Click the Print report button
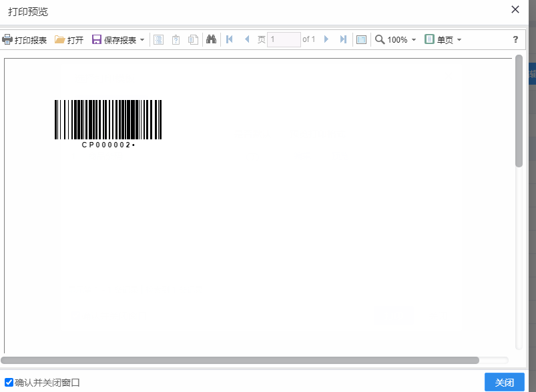The image size is (536, 392). [x=24, y=40]
